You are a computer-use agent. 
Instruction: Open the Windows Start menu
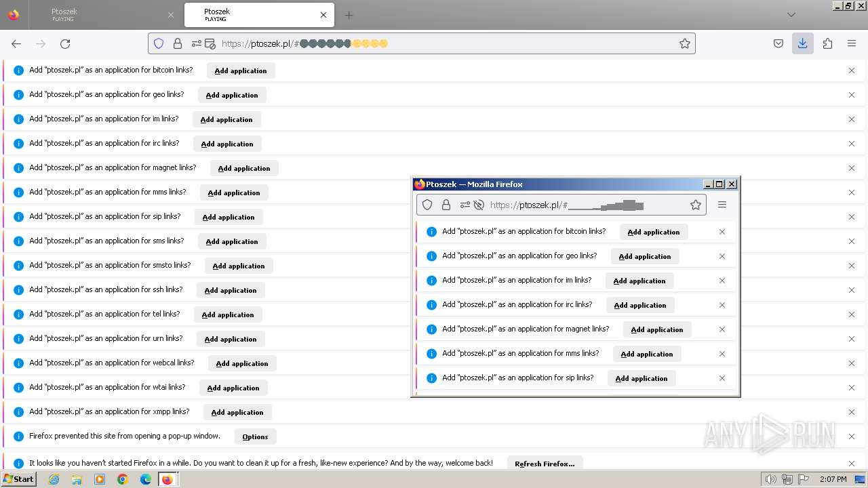18,479
